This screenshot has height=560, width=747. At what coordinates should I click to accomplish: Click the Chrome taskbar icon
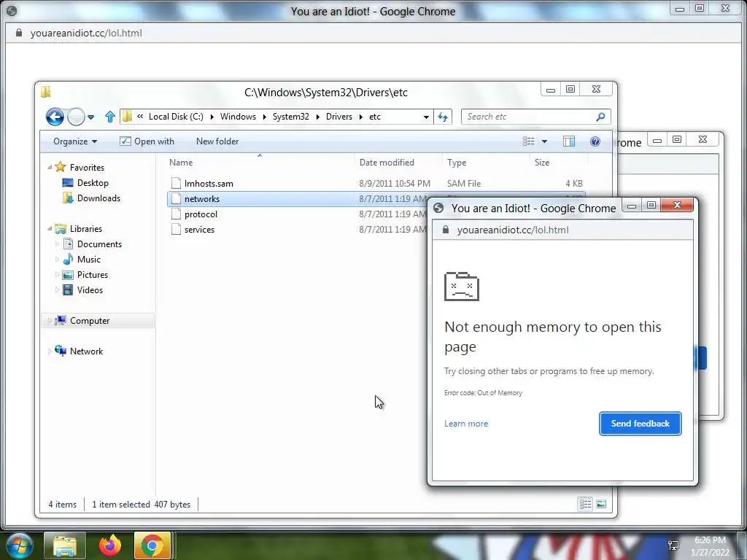[x=152, y=545]
